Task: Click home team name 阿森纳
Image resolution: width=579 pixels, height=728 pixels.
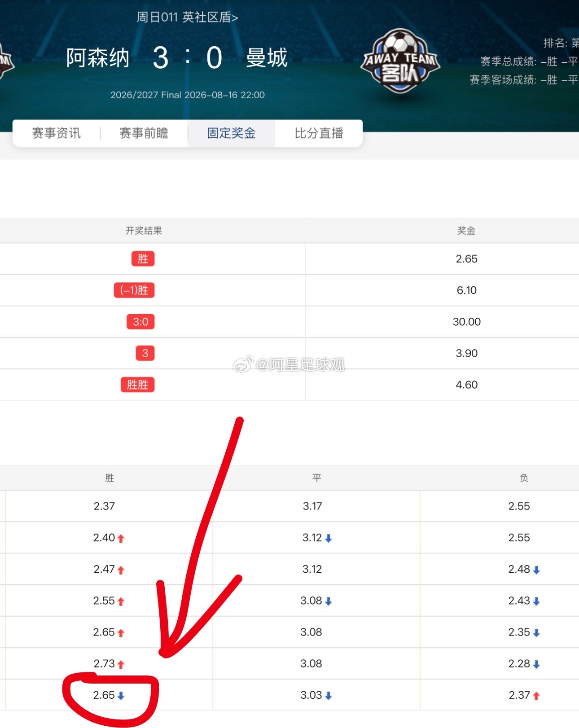Action: [98, 58]
